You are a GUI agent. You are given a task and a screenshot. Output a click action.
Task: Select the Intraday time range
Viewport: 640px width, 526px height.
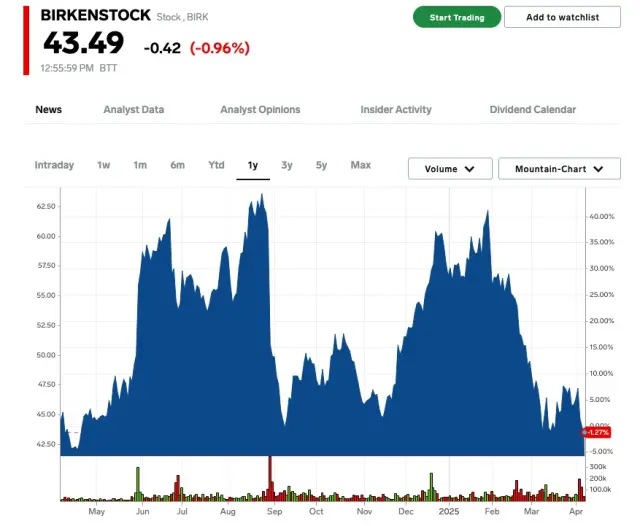pos(54,165)
